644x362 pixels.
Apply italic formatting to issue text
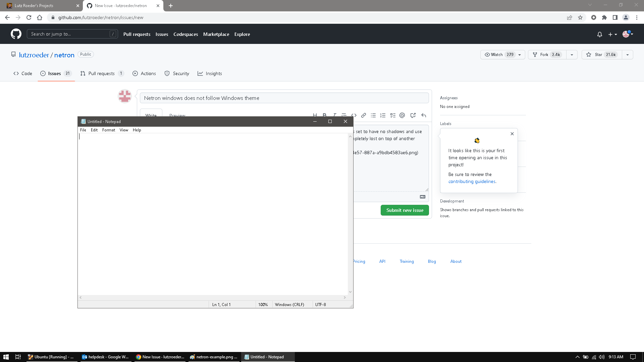click(x=334, y=115)
